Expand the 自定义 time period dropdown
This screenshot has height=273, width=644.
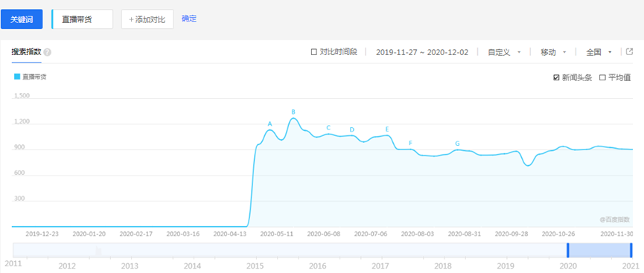coord(504,53)
